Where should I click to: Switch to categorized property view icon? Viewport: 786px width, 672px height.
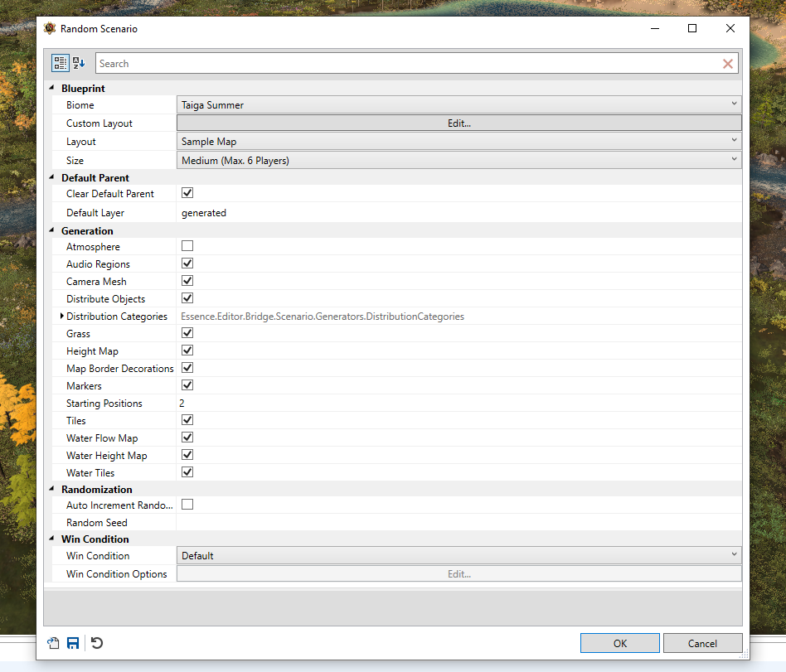[61, 63]
